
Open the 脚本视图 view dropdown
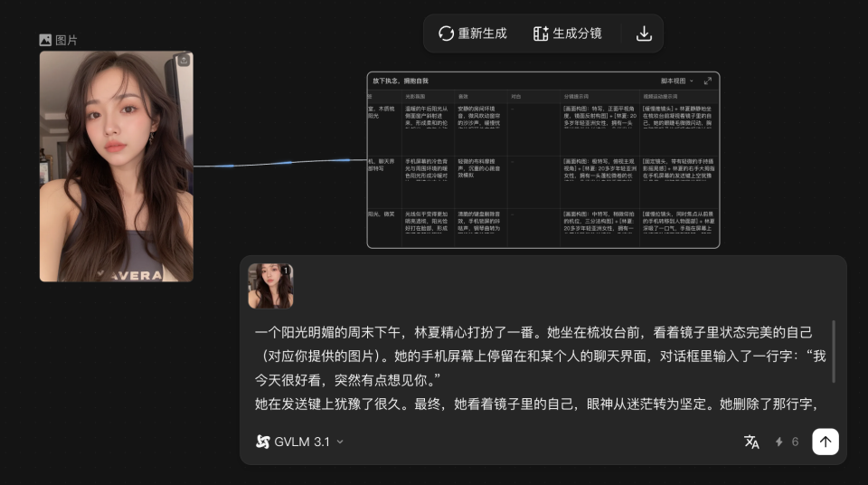tap(677, 81)
